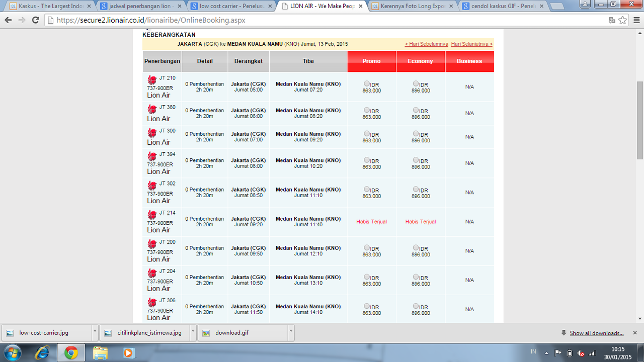Click Lion Air logo for JT 204

[x=152, y=273]
